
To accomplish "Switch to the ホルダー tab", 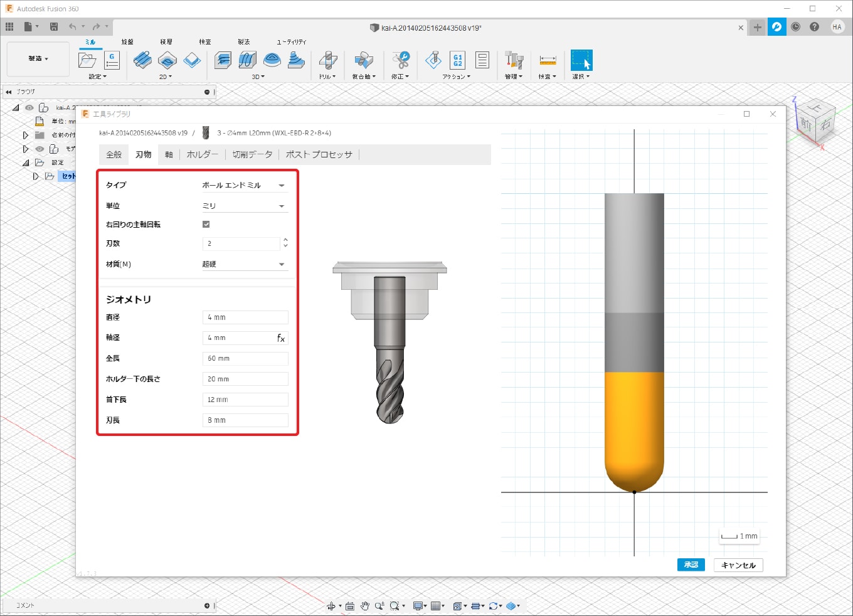I will (202, 154).
